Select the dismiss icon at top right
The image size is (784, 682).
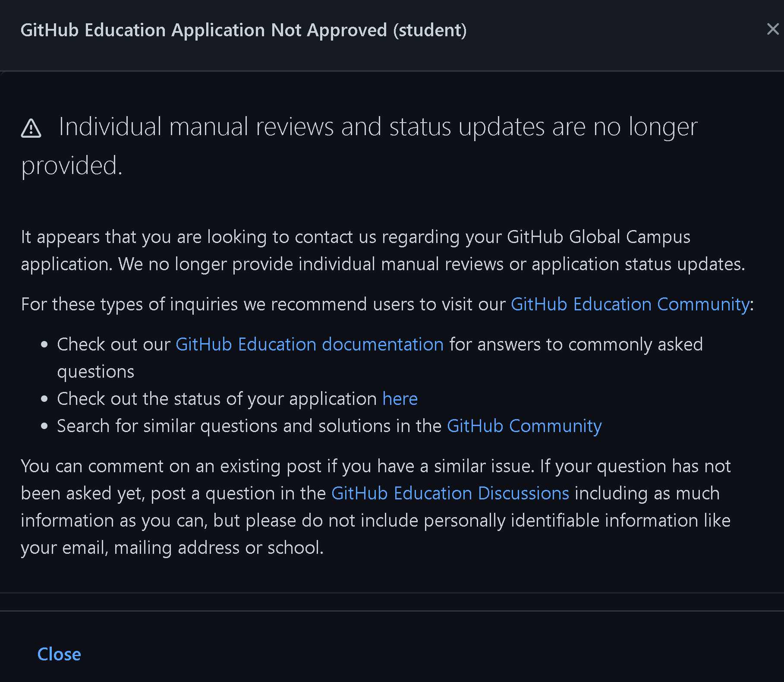point(772,29)
